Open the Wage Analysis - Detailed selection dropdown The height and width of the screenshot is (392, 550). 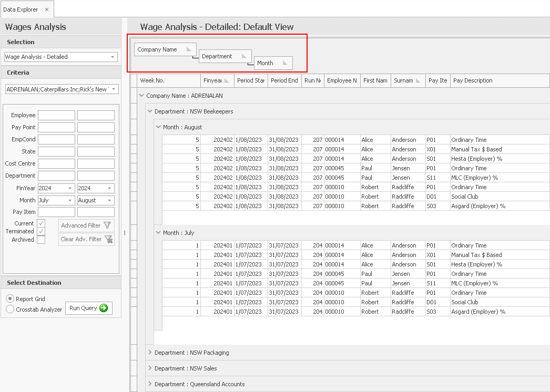(113, 57)
